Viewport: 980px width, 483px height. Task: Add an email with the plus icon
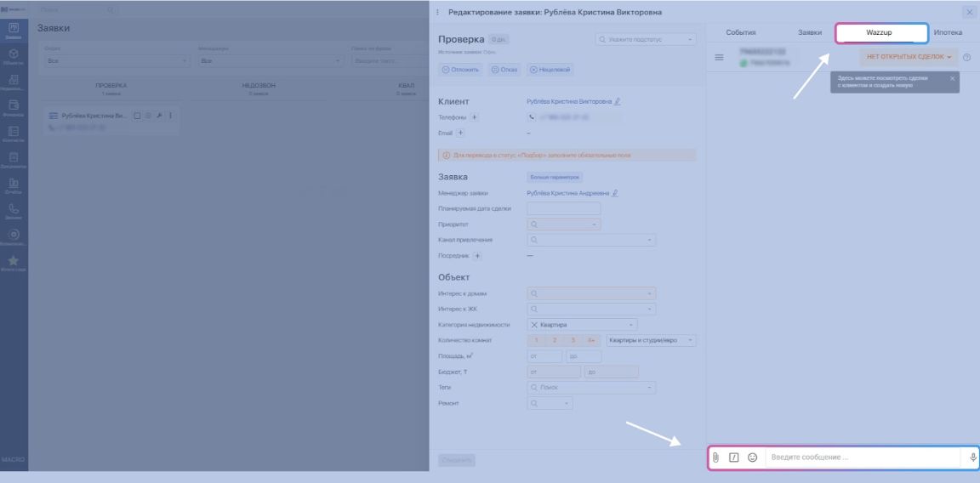coord(460,133)
